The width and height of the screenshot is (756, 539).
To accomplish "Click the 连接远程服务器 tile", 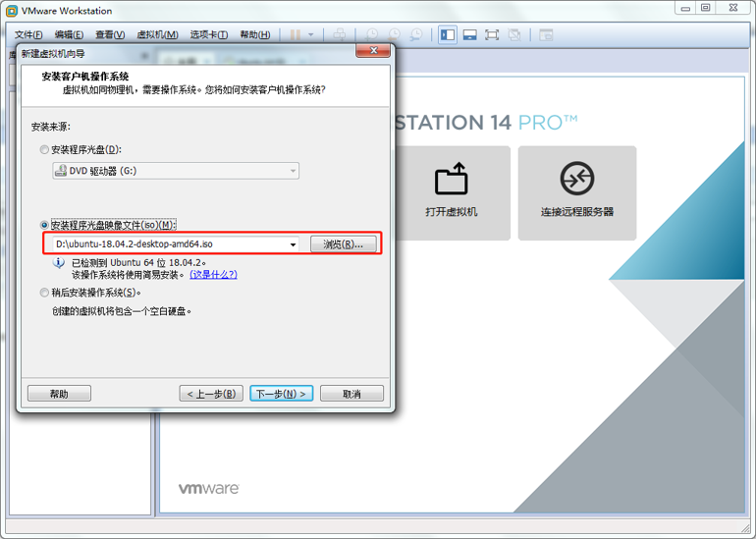I will (x=577, y=192).
